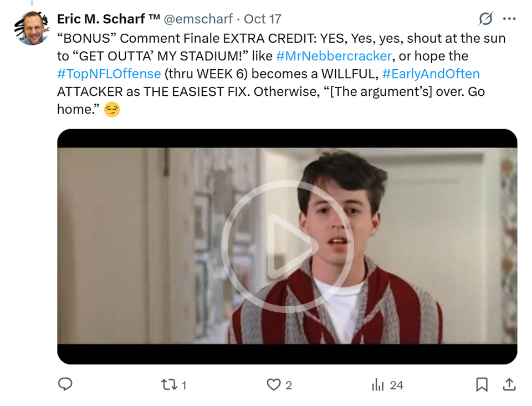Viewport: 532px width, 406px height.
Task: Open the @emscharf handle link
Action: coord(198,19)
